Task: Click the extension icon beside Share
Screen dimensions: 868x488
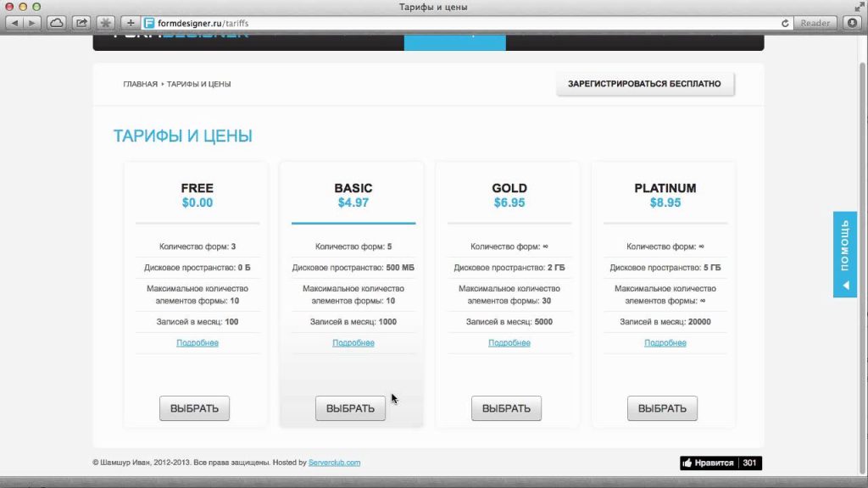Action: tap(106, 23)
